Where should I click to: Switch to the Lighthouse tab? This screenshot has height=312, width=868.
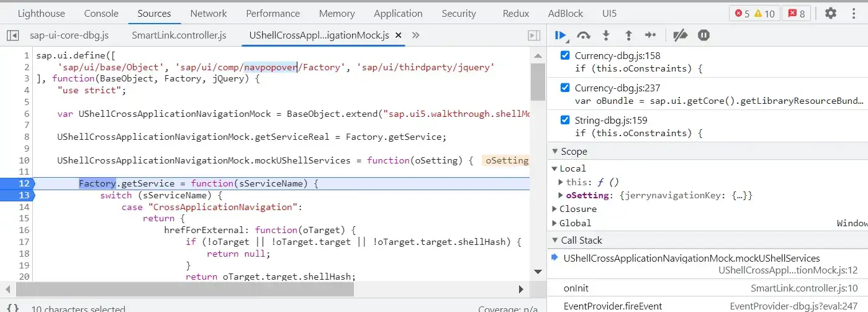click(41, 13)
